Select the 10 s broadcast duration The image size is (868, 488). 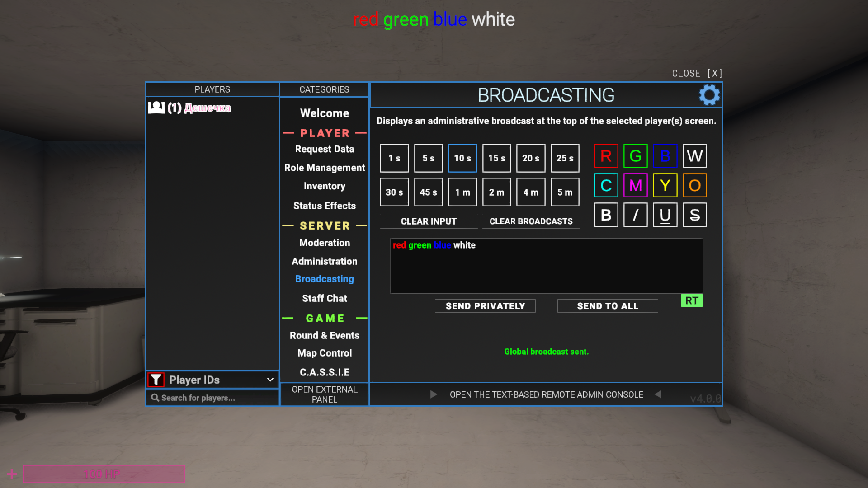[462, 158]
